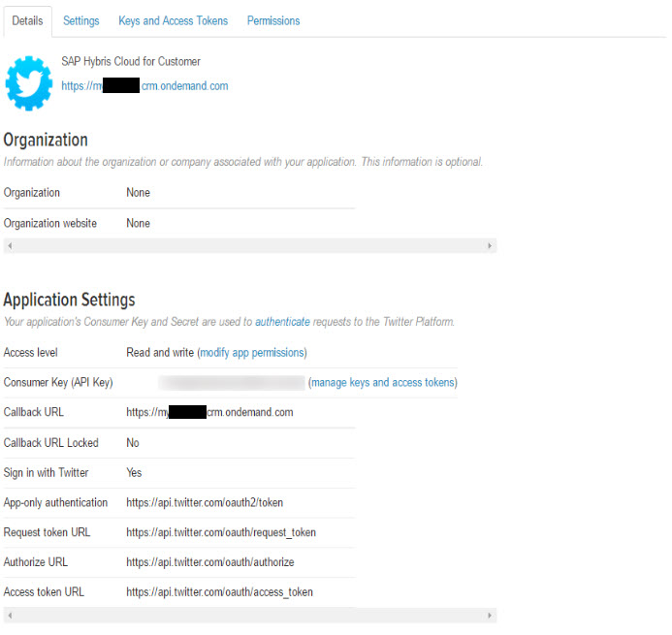Open manage keys and access tokens link
Viewport: 672px width, 635px height.
[383, 382]
